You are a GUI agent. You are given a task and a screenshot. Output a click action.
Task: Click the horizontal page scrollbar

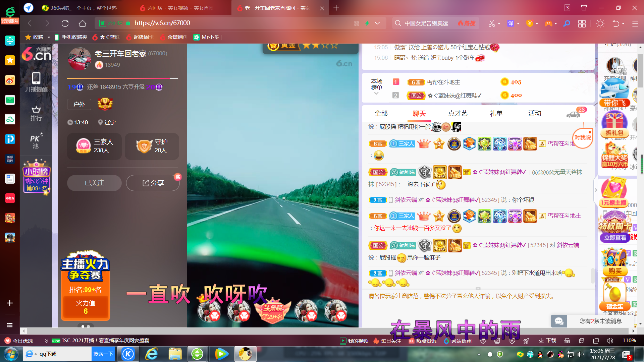328,331
